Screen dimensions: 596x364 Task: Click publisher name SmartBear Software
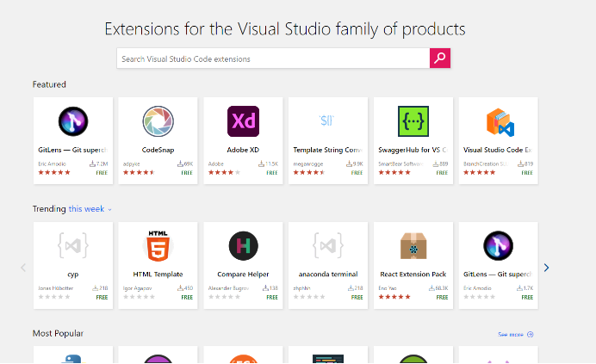(x=400, y=163)
